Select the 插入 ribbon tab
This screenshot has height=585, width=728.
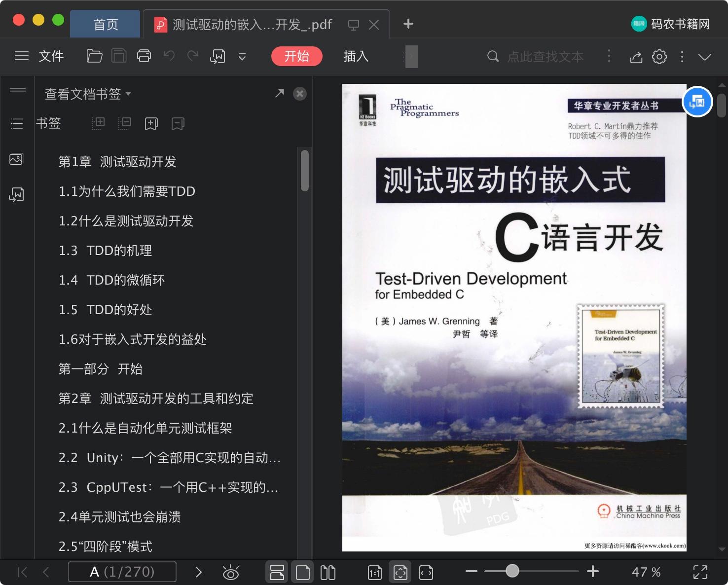point(356,56)
